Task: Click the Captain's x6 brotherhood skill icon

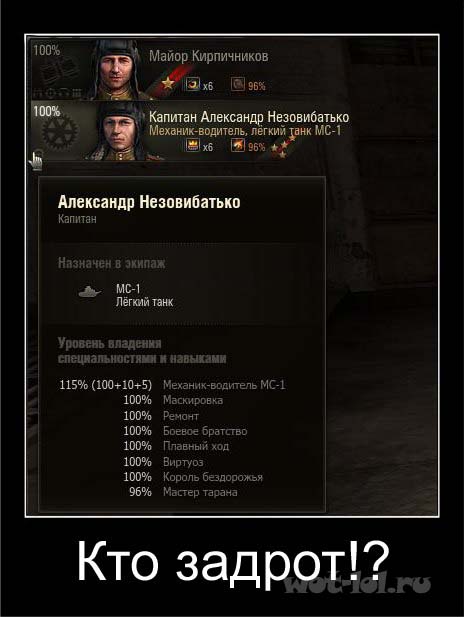Action: (x=192, y=145)
